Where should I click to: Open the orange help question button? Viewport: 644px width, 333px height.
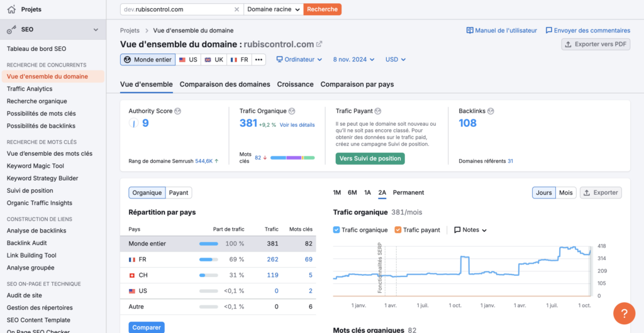(x=625, y=314)
